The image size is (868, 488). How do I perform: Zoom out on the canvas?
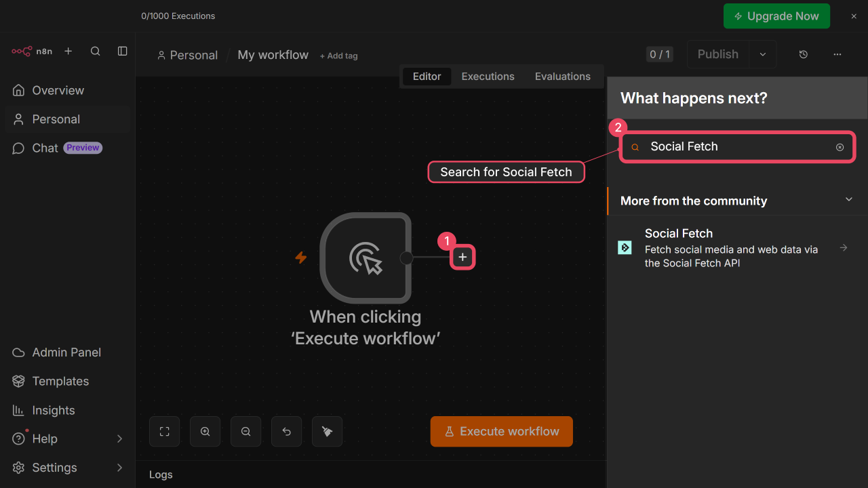point(246,432)
